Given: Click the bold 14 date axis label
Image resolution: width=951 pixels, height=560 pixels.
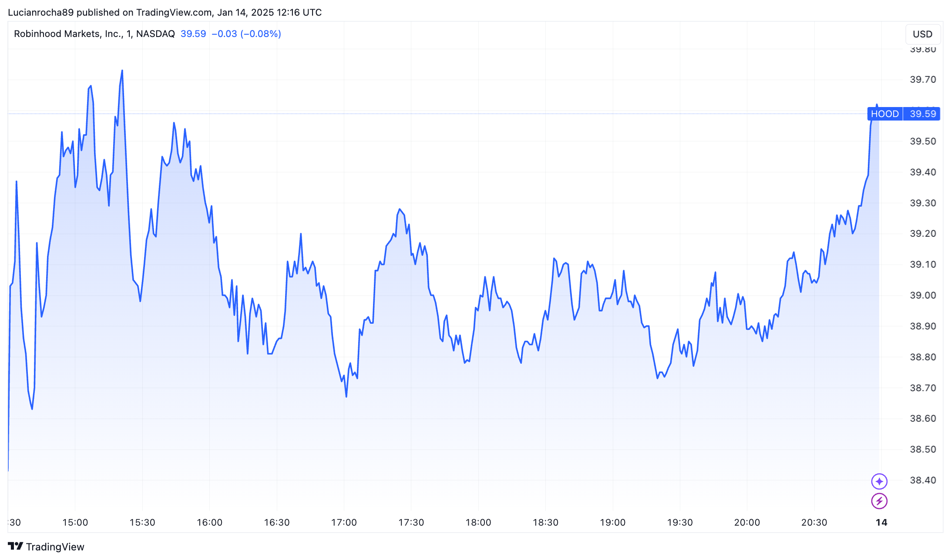Looking at the screenshot, I should [x=881, y=522].
